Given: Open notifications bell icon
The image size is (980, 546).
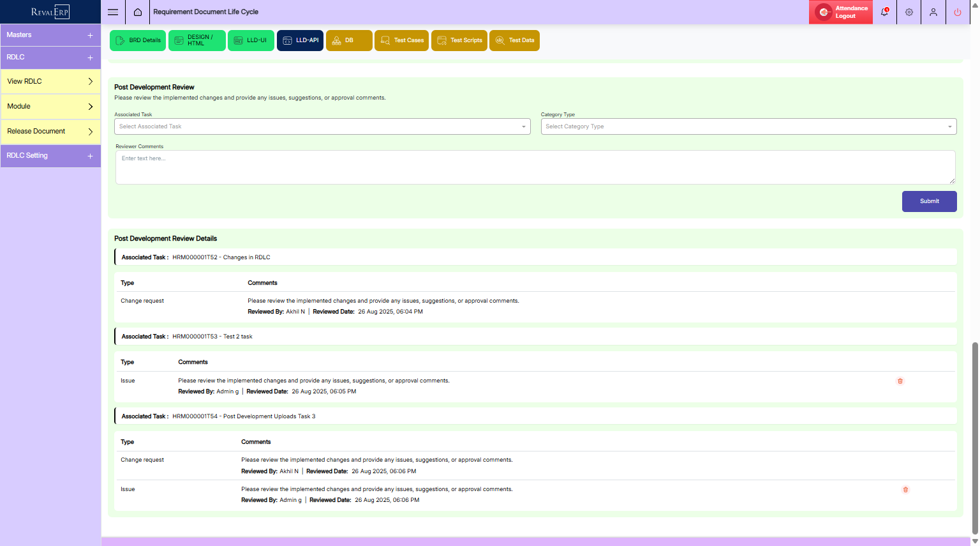Looking at the screenshot, I should click(884, 12).
